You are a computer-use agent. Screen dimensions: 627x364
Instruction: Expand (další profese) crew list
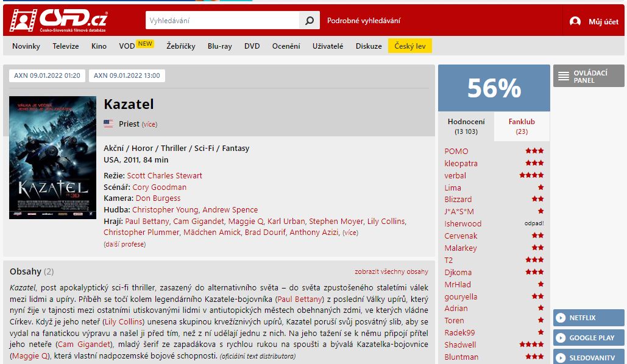tap(124, 244)
